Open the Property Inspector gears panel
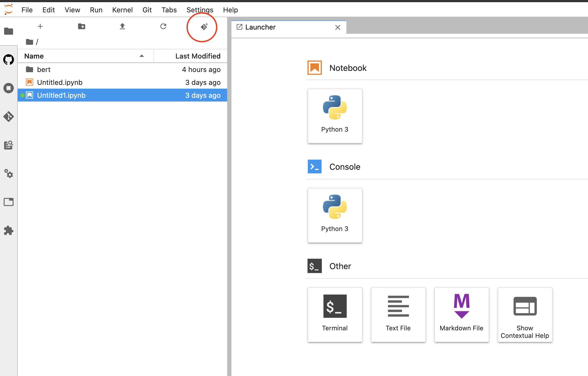The height and width of the screenshot is (376, 588). [9, 173]
